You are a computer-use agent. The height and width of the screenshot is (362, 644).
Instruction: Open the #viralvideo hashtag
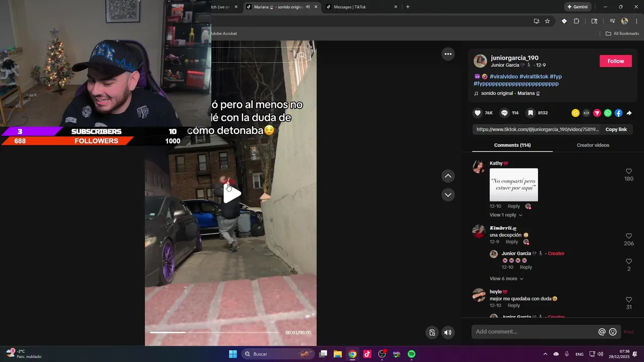pos(504,76)
